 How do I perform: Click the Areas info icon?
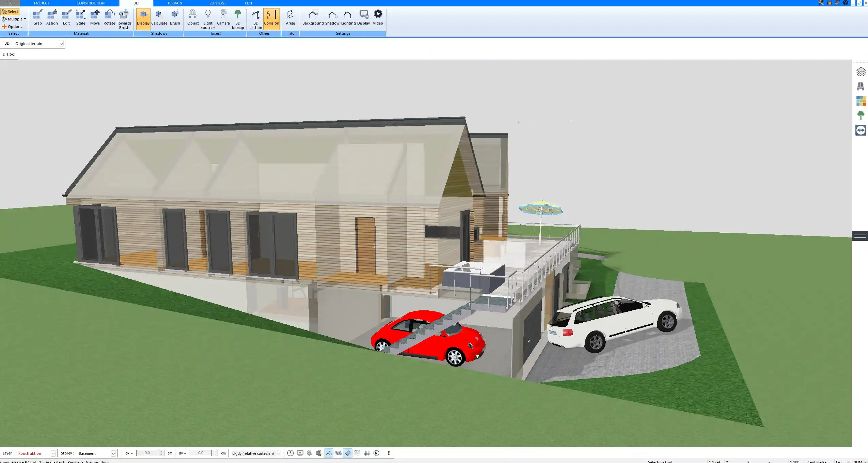290,18
